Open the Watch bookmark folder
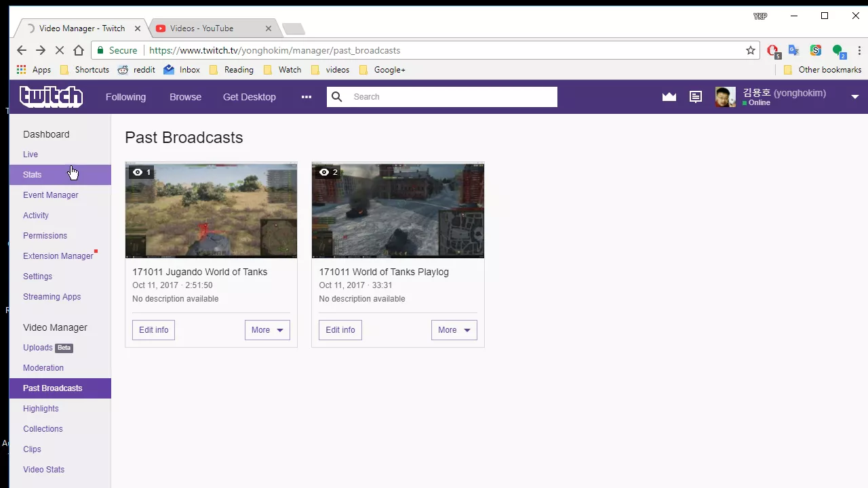 (282, 70)
